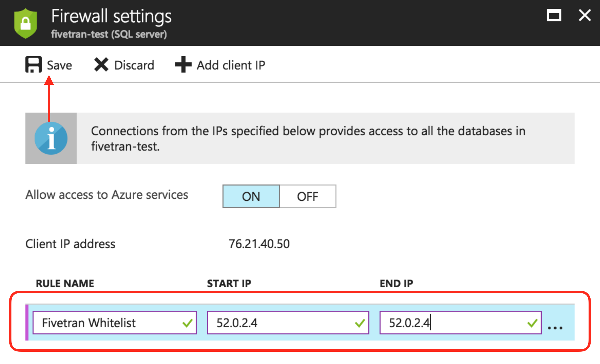Click the plus icon for Add client IP
600x364 pixels.
(x=183, y=64)
